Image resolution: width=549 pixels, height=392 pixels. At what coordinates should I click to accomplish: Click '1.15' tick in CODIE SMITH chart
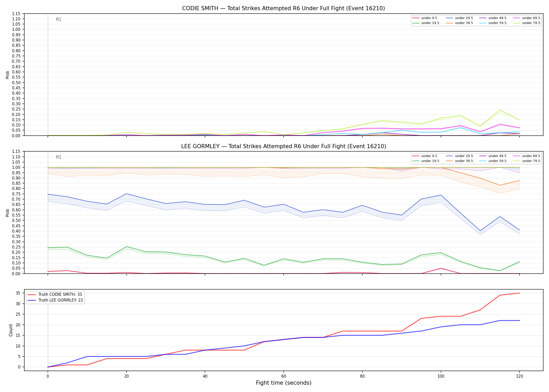pyautogui.click(x=16, y=14)
